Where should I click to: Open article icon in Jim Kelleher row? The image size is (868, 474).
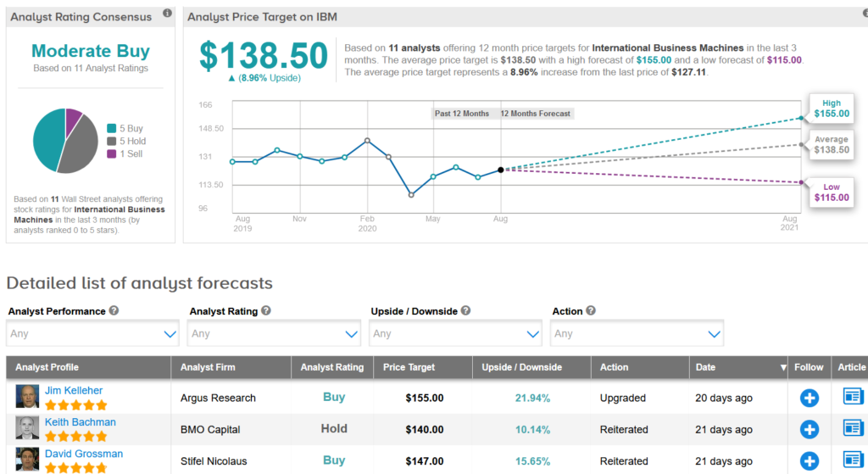pos(853,397)
